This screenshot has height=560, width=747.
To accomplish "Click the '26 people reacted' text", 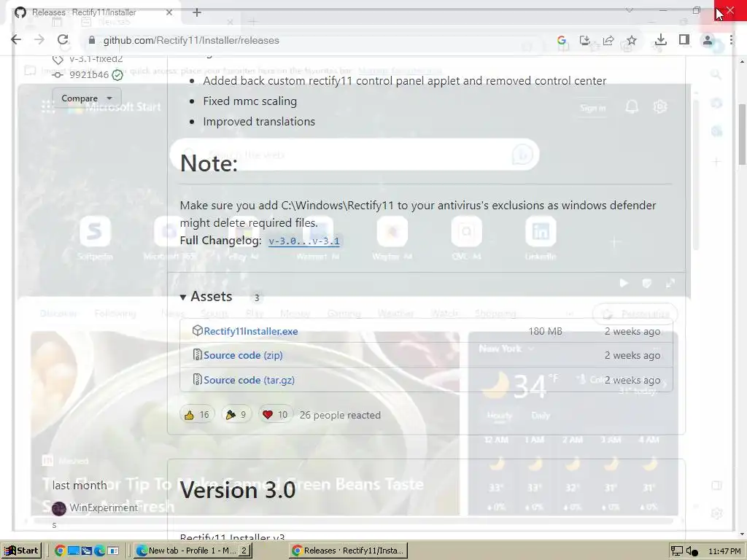I will 340,415.
